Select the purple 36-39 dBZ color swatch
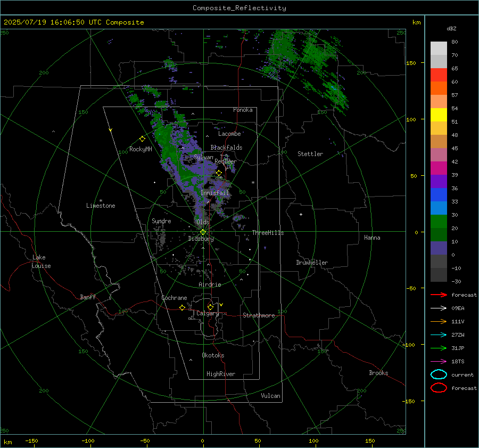The height and width of the screenshot is (448, 479). click(x=439, y=182)
